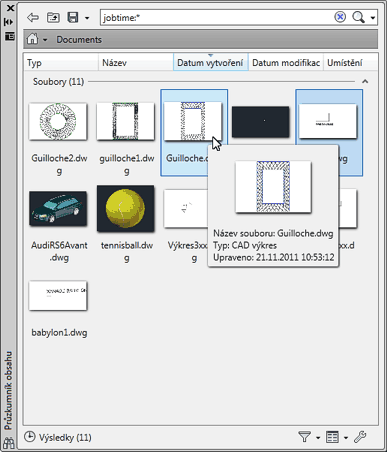Open the view layout dropdown arrow

(x=346, y=438)
